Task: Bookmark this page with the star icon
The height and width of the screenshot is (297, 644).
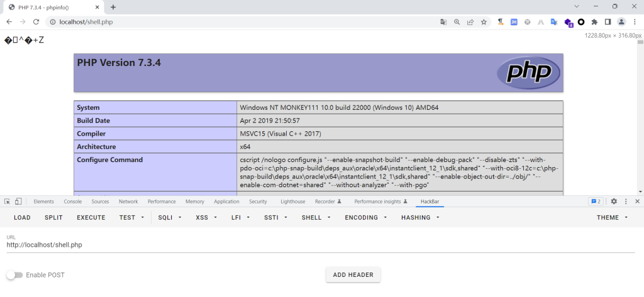Action: tap(484, 21)
